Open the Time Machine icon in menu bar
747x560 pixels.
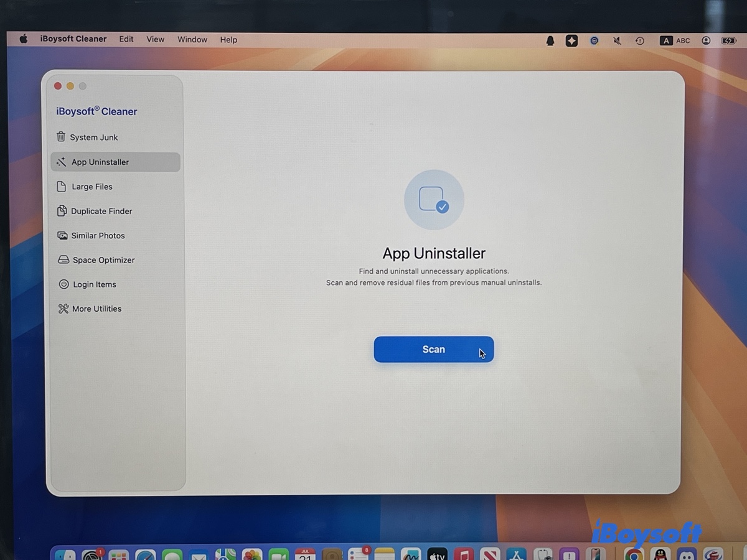[x=640, y=40]
